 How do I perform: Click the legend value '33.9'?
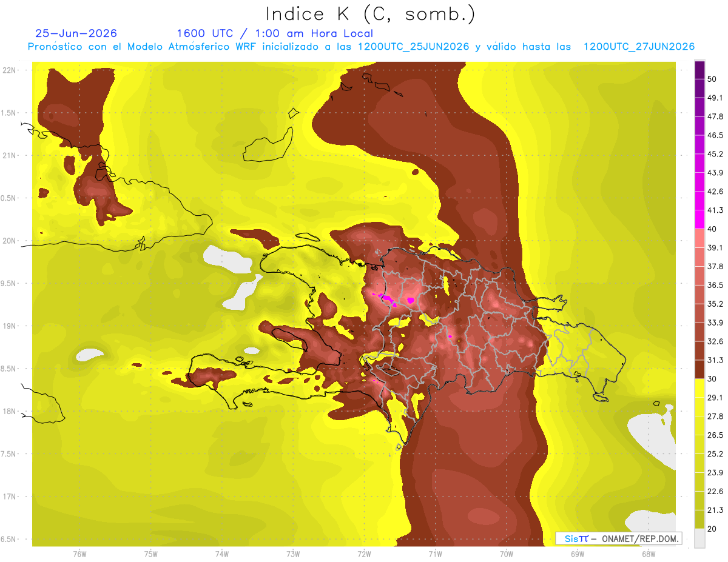pos(715,323)
